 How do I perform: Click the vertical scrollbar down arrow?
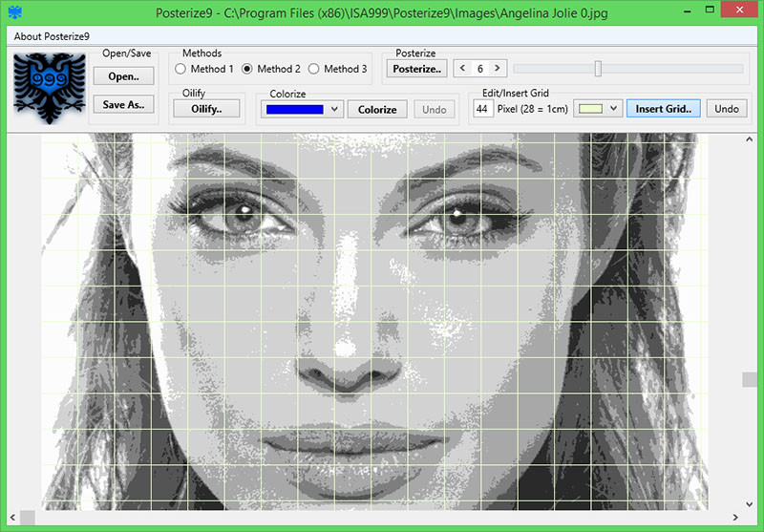(749, 504)
